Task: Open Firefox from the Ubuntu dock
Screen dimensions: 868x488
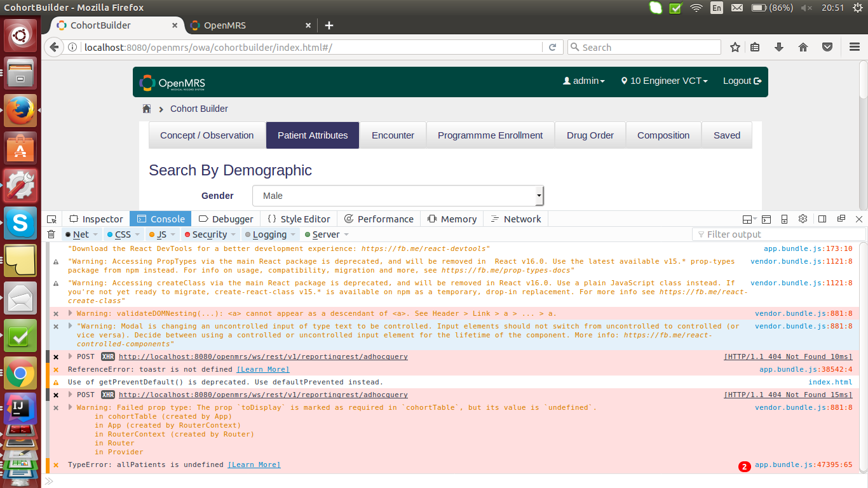Action: pyautogui.click(x=20, y=109)
